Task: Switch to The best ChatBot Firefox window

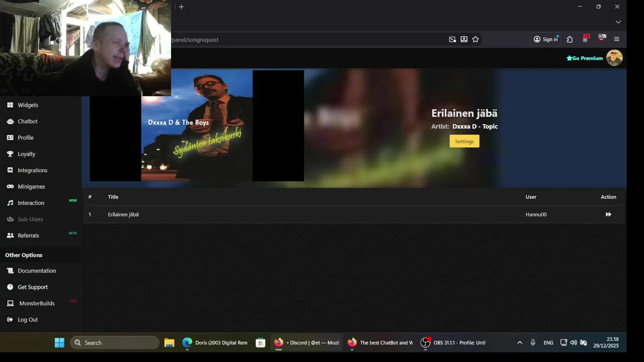Action: (x=380, y=343)
